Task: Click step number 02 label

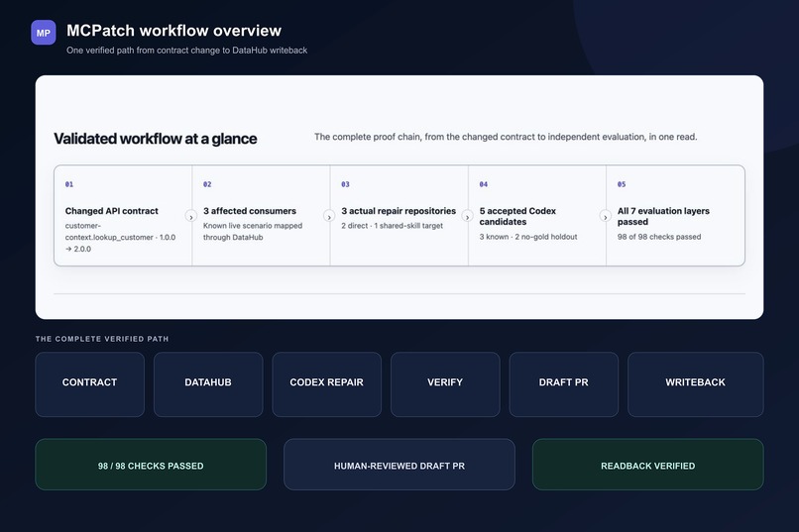Action: pos(207,184)
